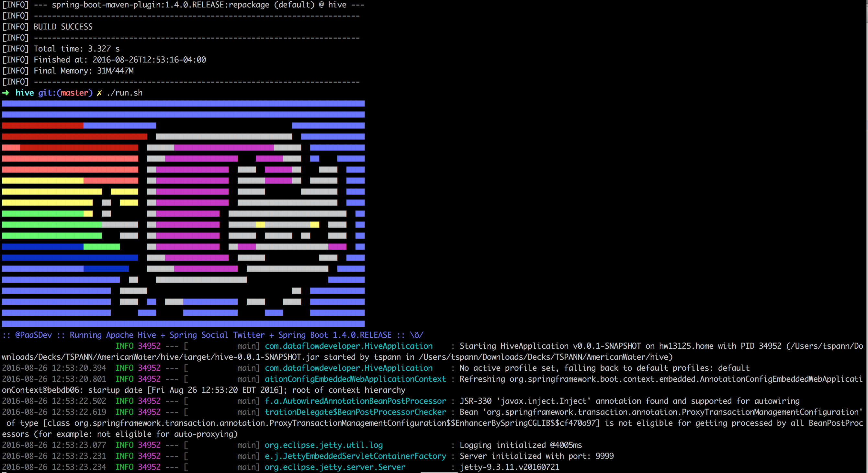Click the cyan 'hive' directory name in prompt
This screenshot has height=473, width=868.
(x=25, y=93)
